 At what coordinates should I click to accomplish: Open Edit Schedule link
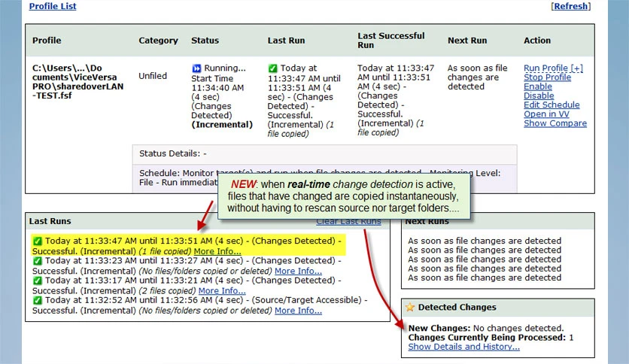tap(552, 105)
